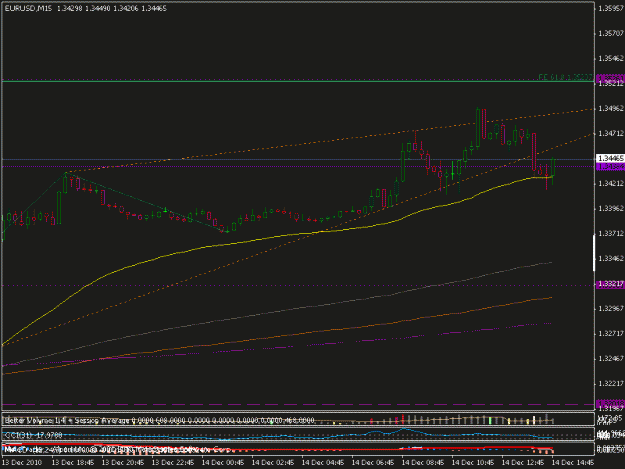This screenshot has width=625, height=469.
Task: Click the 13 Dec 18:45 time label
Action: (x=73, y=463)
